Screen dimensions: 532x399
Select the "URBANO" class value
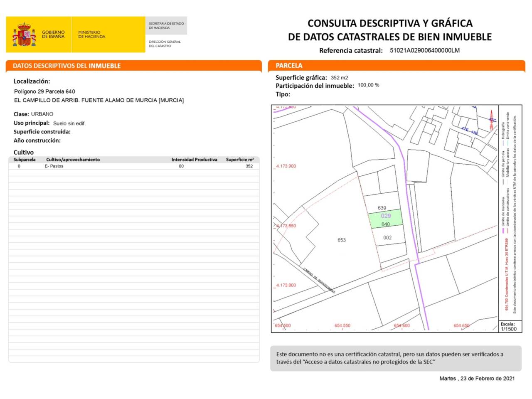click(x=42, y=114)
